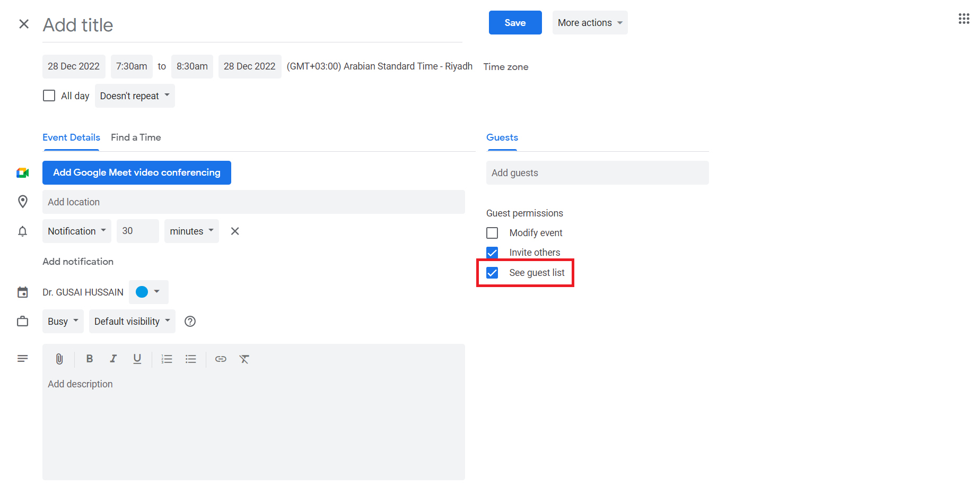Switch to the Find a Time tab
Image resolution: width=980 pixels, height=485 pixels.
(x=136, y=137)
